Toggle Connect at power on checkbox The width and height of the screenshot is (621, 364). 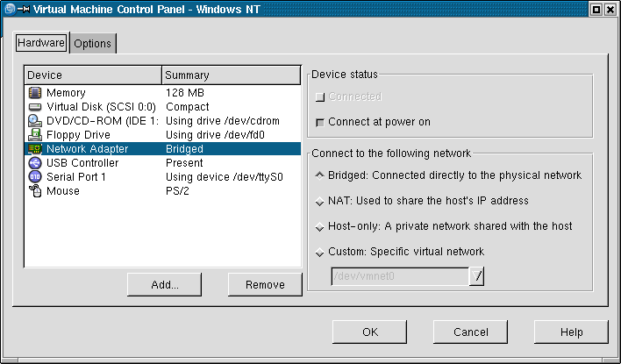point(319,122)
